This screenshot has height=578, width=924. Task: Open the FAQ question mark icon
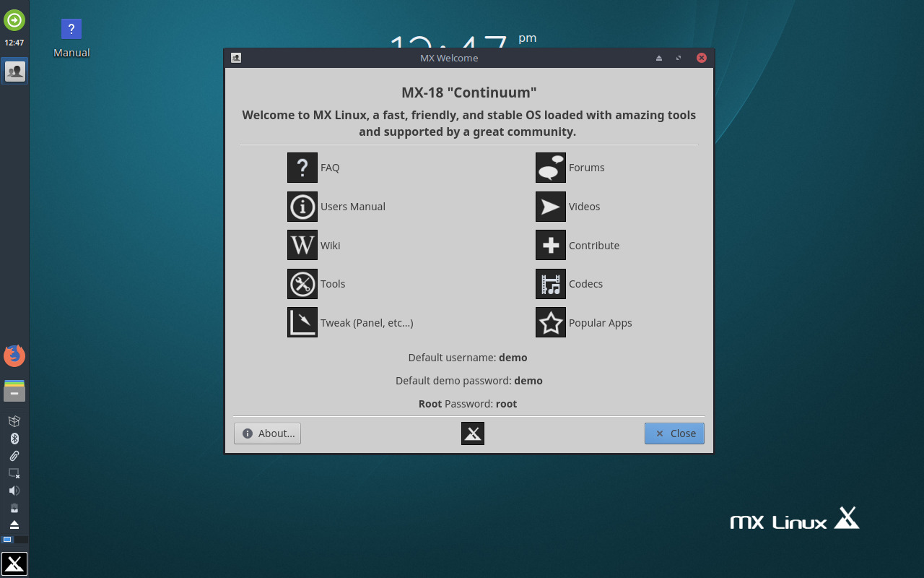coord(302,168)
